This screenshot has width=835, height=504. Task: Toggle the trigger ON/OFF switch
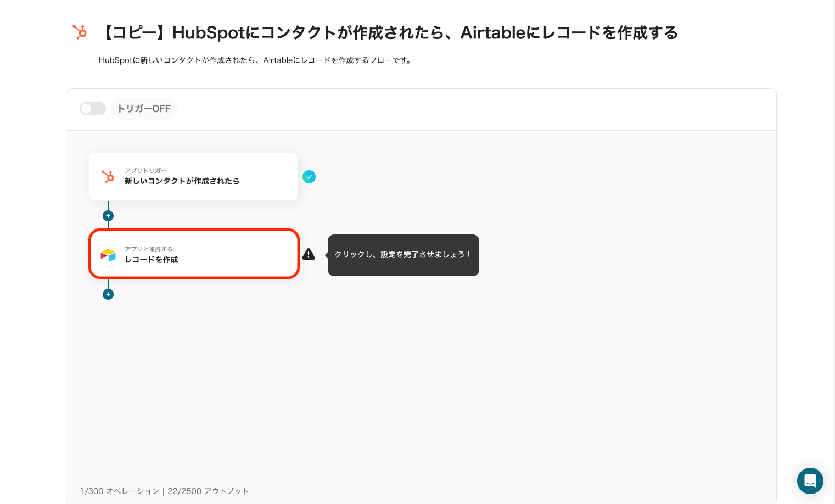(x=93, y=109)
